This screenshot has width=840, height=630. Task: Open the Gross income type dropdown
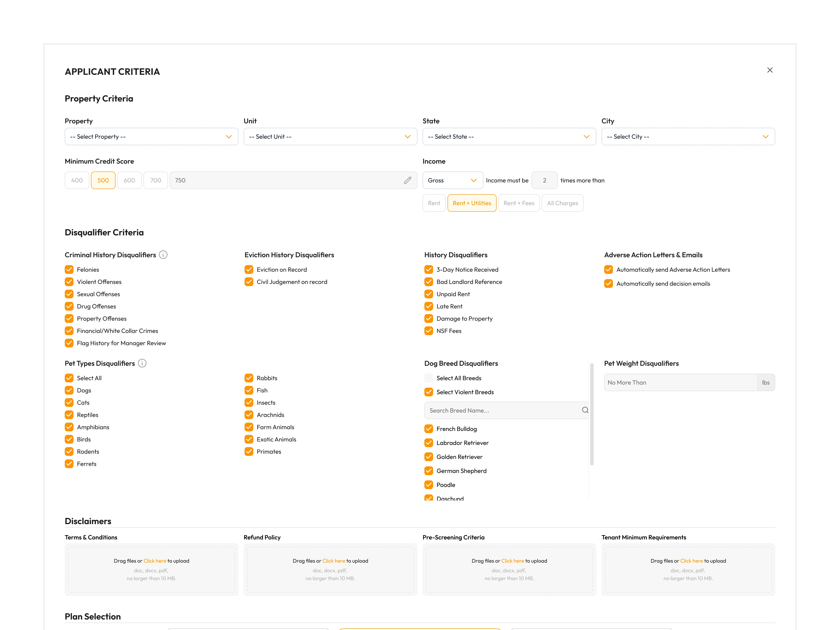(x=453, y=180)
